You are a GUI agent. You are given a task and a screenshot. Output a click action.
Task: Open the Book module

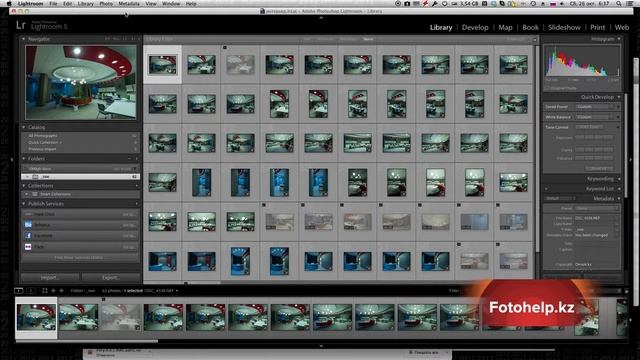pyautogui.click(x=530, y=27)
